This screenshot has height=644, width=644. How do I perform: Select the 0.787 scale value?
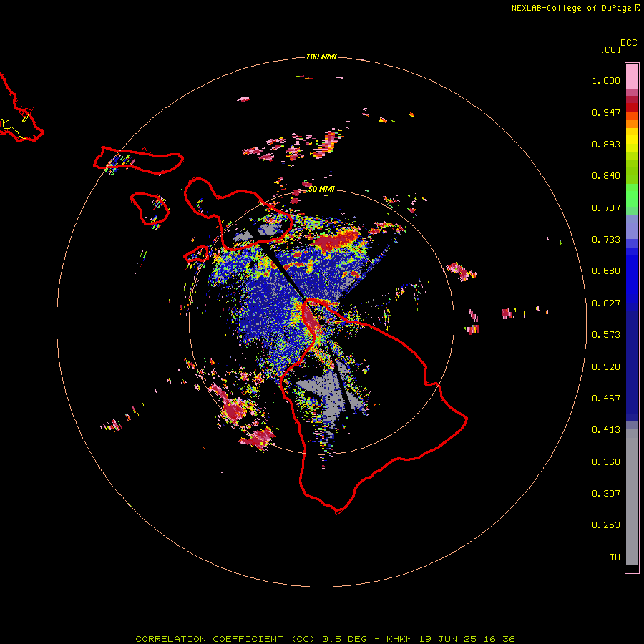point(606,208)
